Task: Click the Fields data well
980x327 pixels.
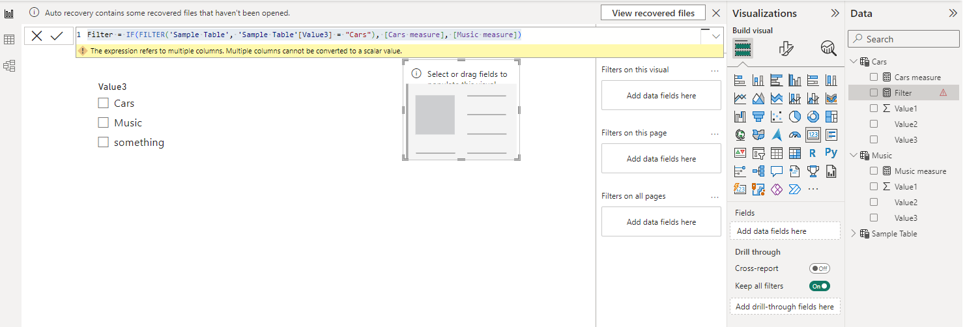Action: 785,231
